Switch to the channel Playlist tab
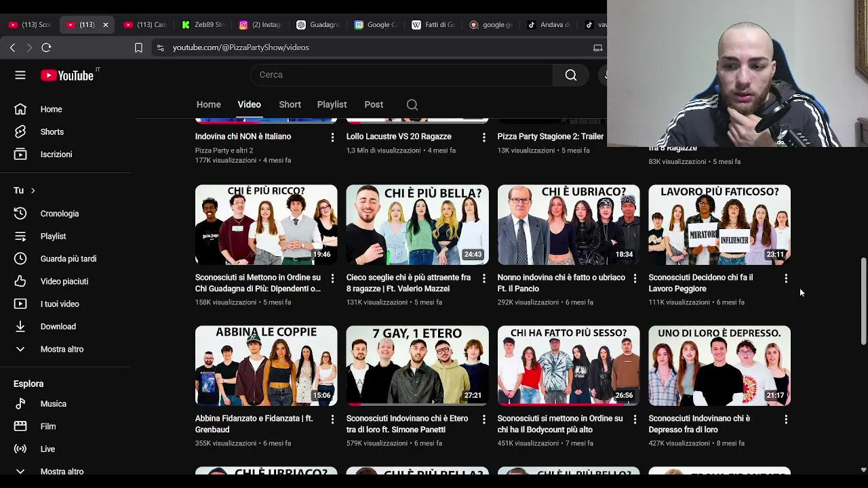 332,104
